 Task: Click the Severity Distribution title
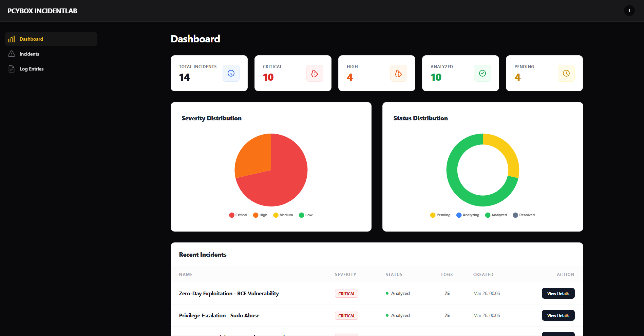pos(212,118)
